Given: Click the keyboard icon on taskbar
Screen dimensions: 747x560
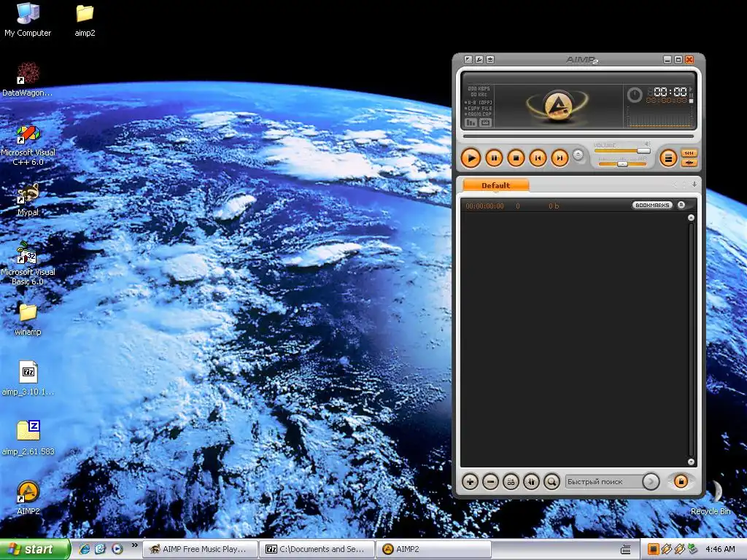Looking at the screenshot, I should pyautogui.click(x=626, y=550).
